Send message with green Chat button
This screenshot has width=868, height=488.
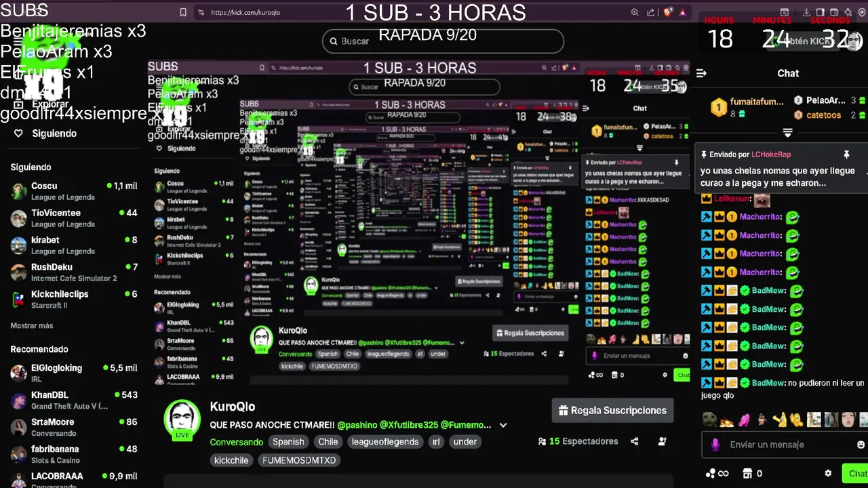856,473
